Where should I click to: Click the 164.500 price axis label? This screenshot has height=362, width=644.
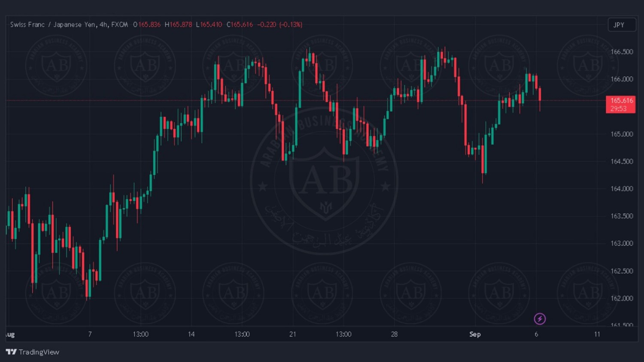click(x=622, y=162)
